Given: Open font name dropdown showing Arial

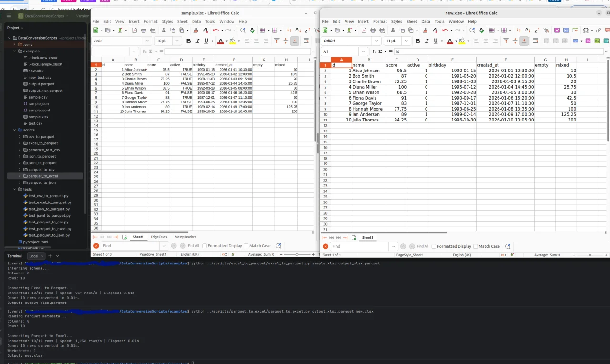Looking at the screenshot, I should tap(147, 41).
